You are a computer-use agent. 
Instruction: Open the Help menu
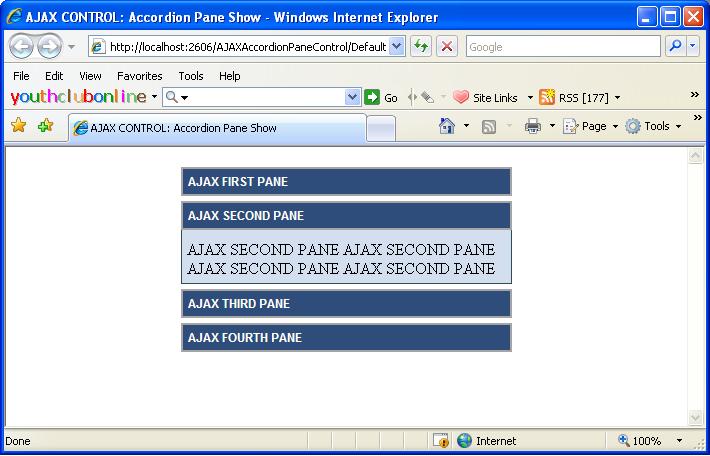coord(230,76)
